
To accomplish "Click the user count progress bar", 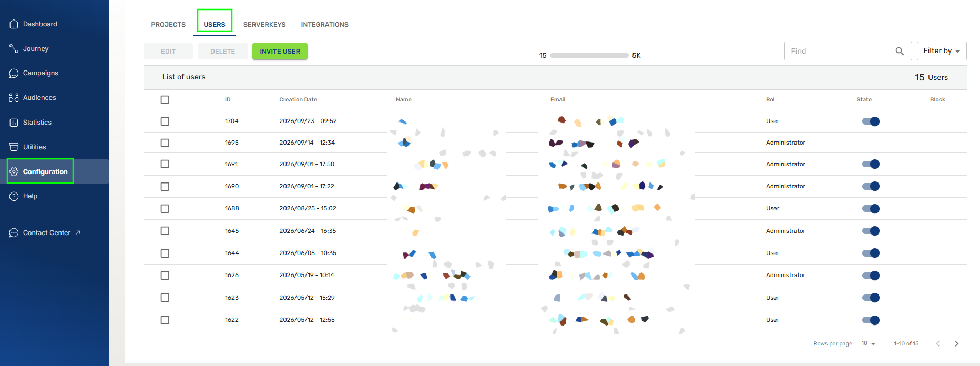I will (589, 55).
